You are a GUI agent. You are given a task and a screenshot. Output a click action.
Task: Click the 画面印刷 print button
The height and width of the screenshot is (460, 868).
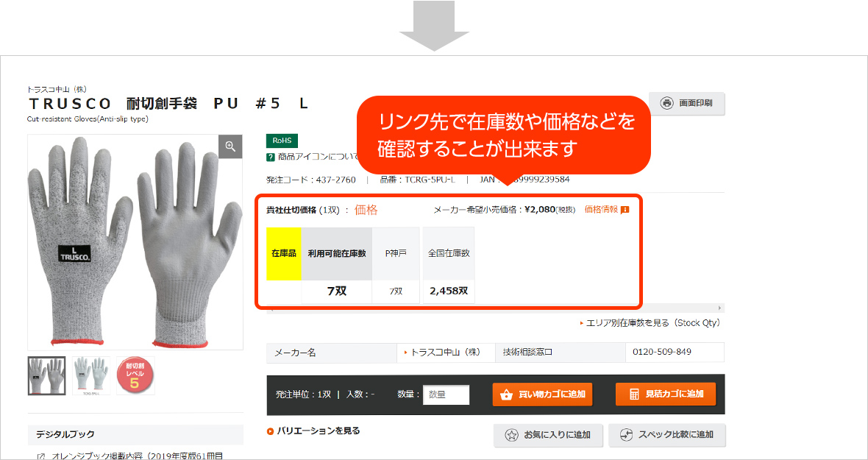pyautogui.click(x=686, y=104)
